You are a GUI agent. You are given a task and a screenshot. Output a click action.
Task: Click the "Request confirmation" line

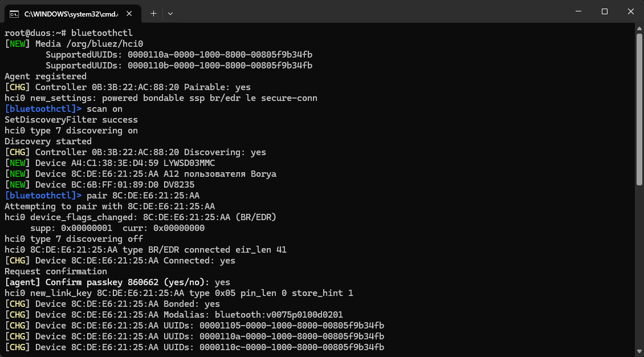[x=56, y=271]
